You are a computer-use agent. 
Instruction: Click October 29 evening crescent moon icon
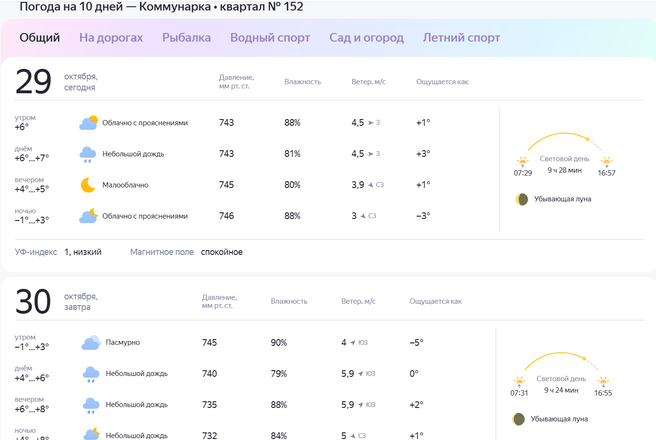89,185
